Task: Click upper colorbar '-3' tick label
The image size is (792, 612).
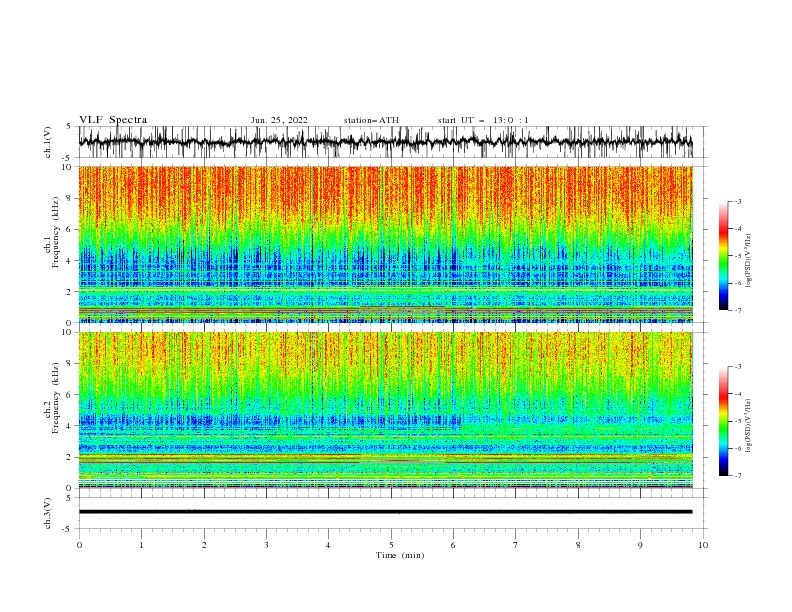Action: [738, 201]
